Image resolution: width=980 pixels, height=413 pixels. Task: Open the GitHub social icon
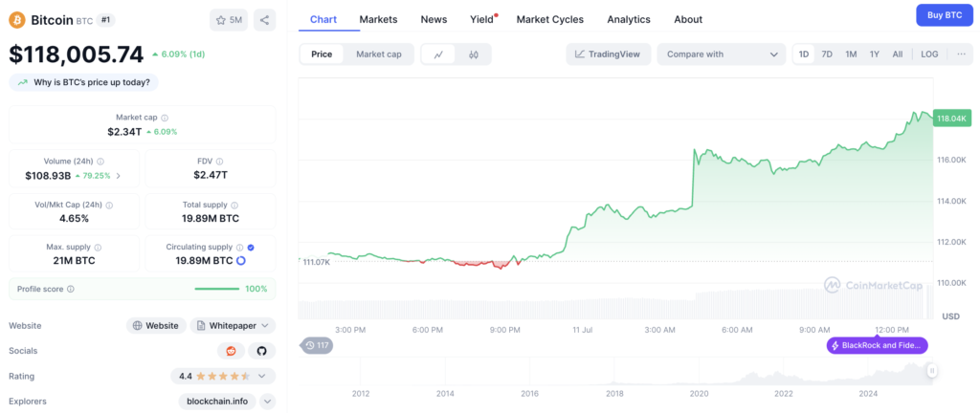(x=262, y=351)
